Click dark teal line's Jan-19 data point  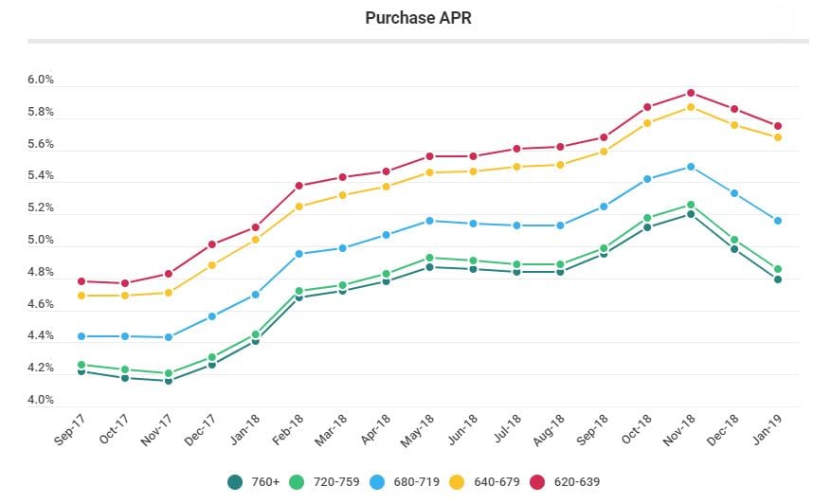coord(778,279)
